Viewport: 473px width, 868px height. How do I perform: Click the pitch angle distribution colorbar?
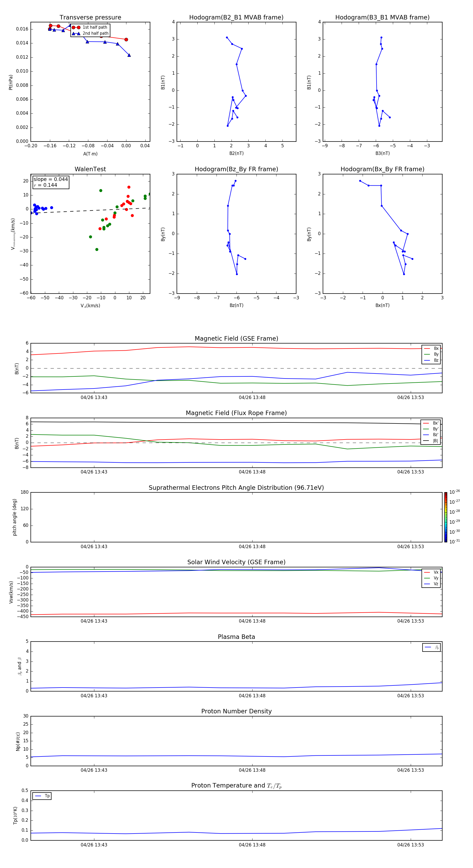pyautogui.click(x=446, y=517)
